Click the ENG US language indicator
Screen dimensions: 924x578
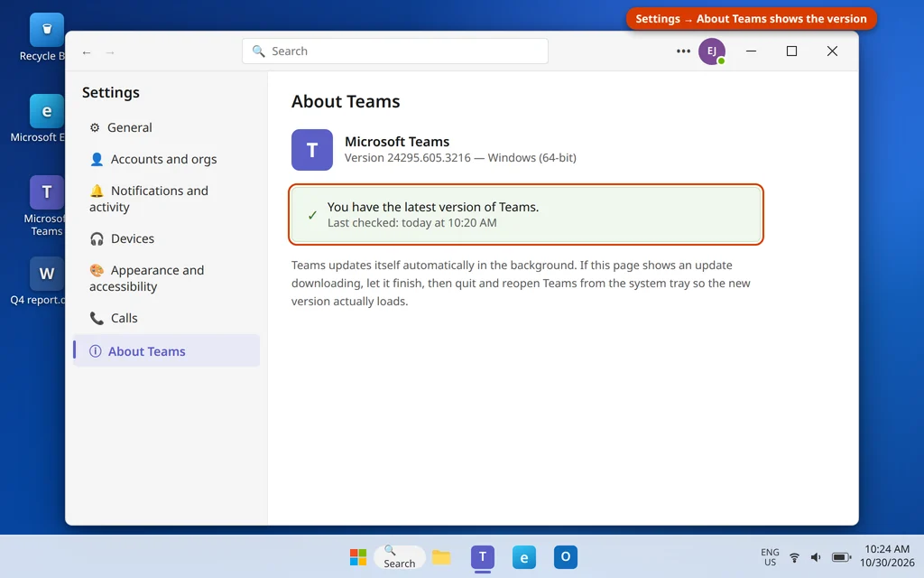click(770, 557)
